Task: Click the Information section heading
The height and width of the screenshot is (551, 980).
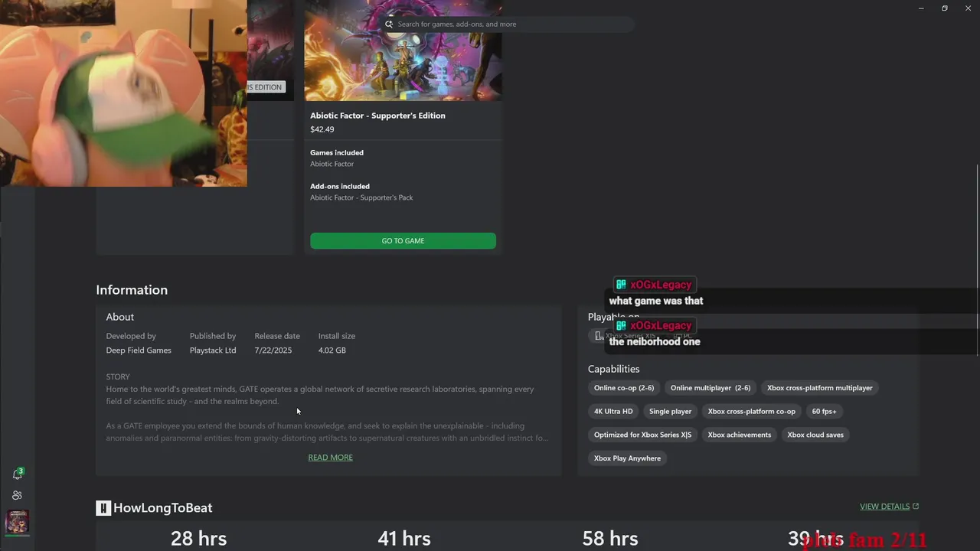Action: [x=132, y=290]
